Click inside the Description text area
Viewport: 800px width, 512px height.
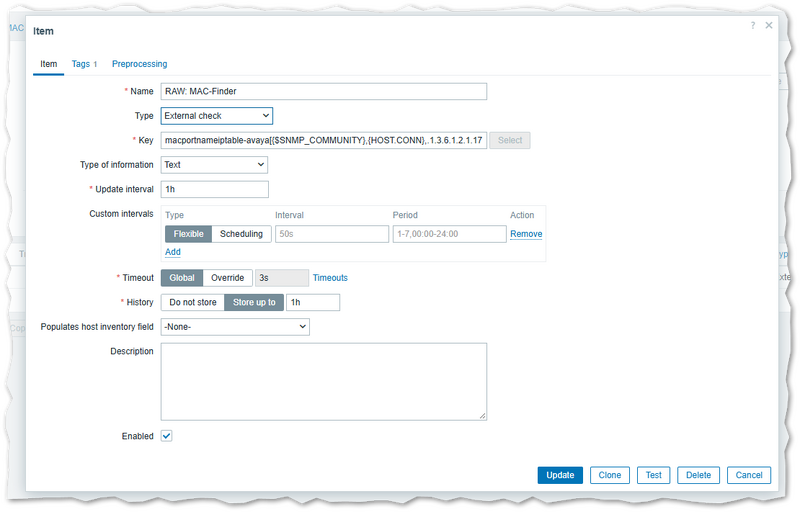point(323,381)
